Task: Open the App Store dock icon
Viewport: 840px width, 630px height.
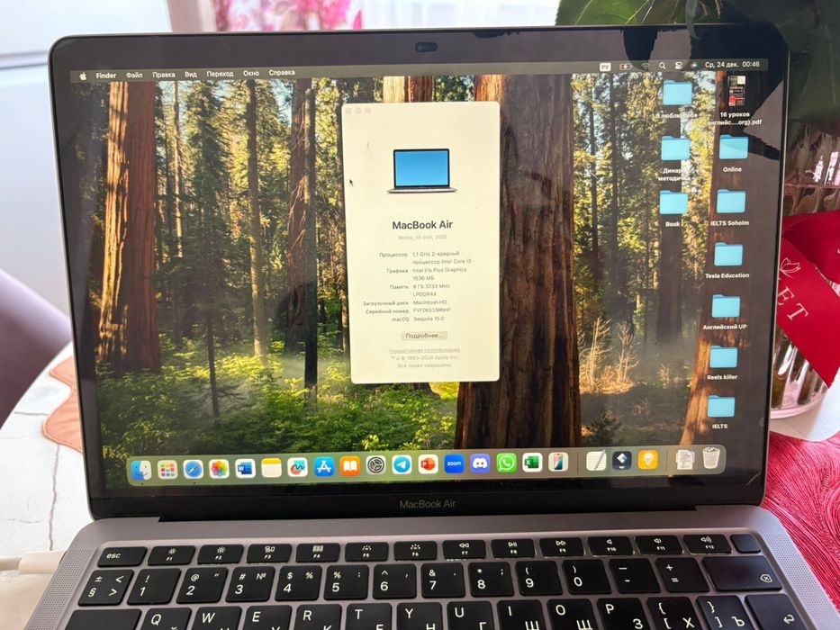Action: (x=323, y=467)
